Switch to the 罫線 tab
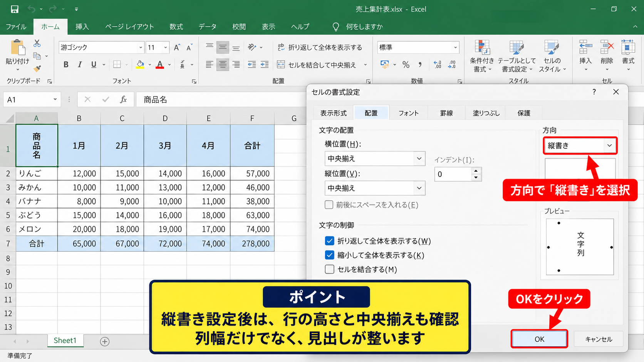Viewport: 644px width, 362px height. (446, 113)
